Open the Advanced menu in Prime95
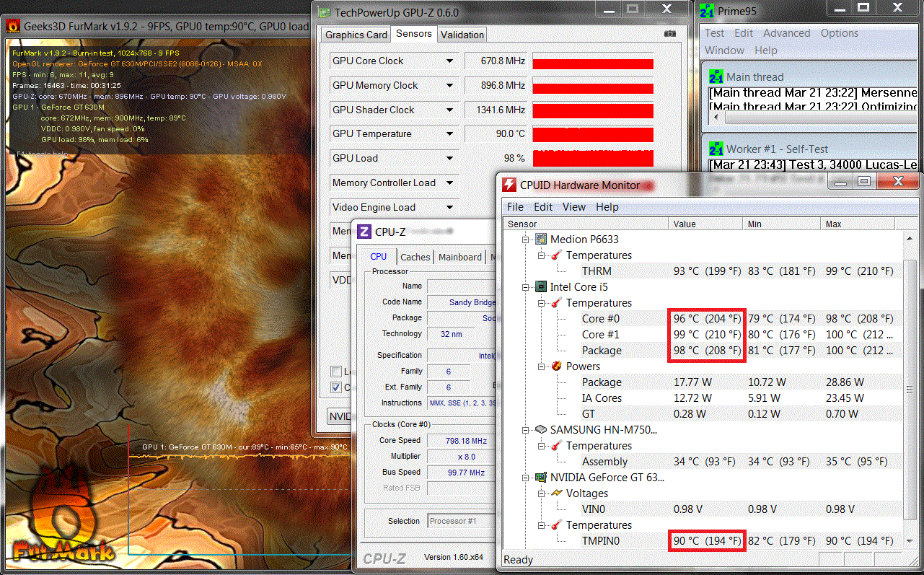924x575 pixels. click(787, 33)
